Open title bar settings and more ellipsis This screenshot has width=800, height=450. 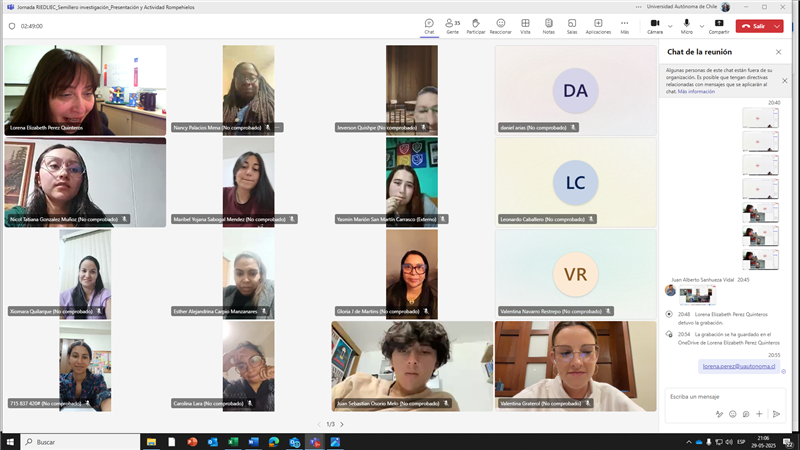[638, 7]
